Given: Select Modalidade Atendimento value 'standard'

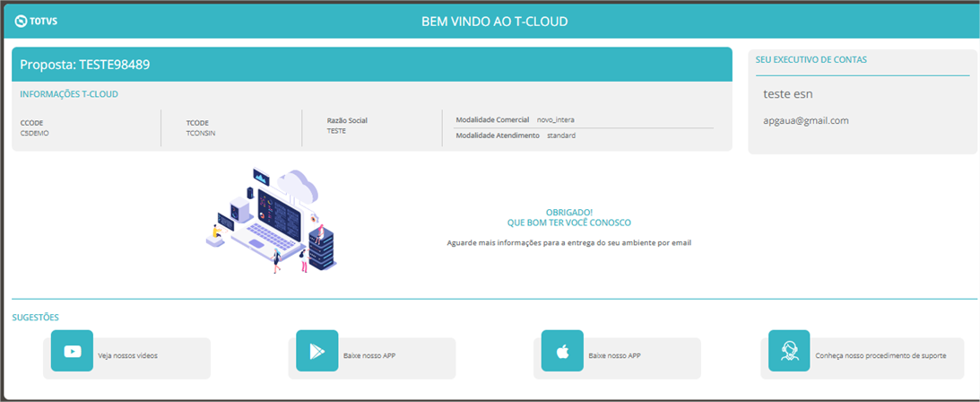Looking at the screenshot, I should pos(561,135).
